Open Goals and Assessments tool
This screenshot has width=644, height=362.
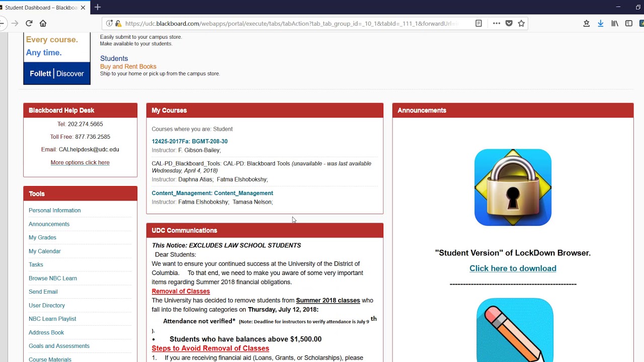tap(59, 346)
